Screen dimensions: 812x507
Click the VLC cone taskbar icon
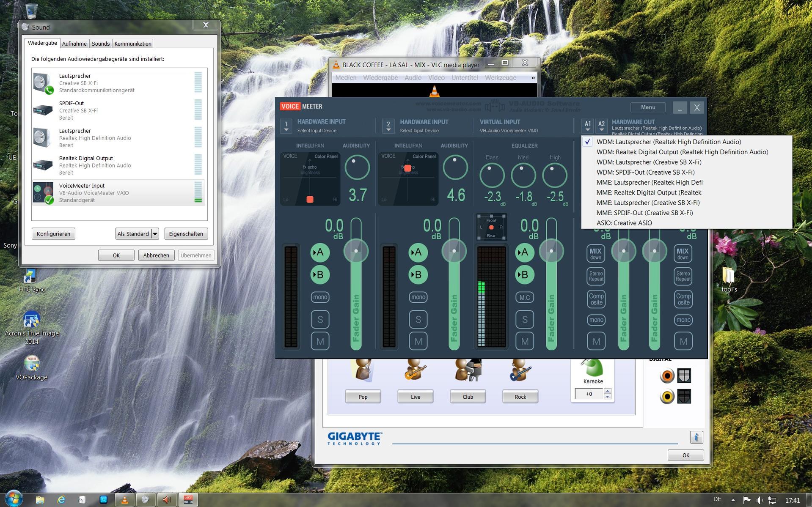124,500
